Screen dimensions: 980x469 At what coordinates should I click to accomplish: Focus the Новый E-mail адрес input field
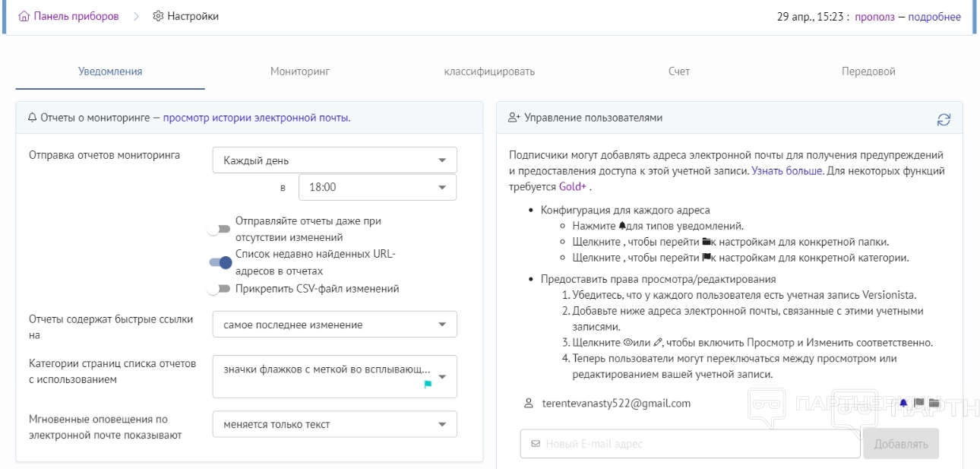pyautogui.click(x=690, y=444)
